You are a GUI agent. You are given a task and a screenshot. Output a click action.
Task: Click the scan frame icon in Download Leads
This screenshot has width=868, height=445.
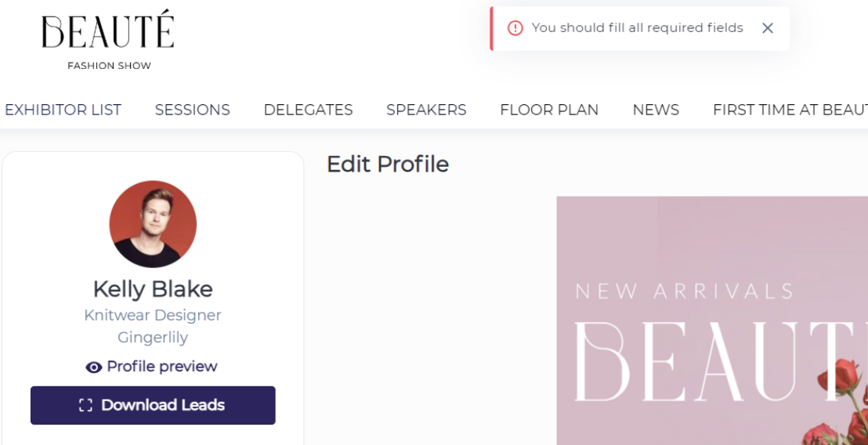pos(86,405)
